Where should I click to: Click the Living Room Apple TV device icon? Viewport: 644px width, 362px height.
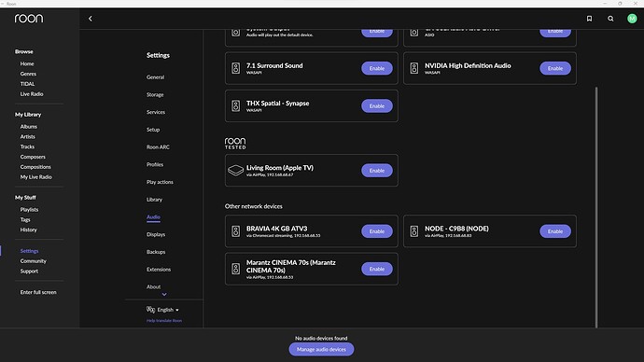236,171
